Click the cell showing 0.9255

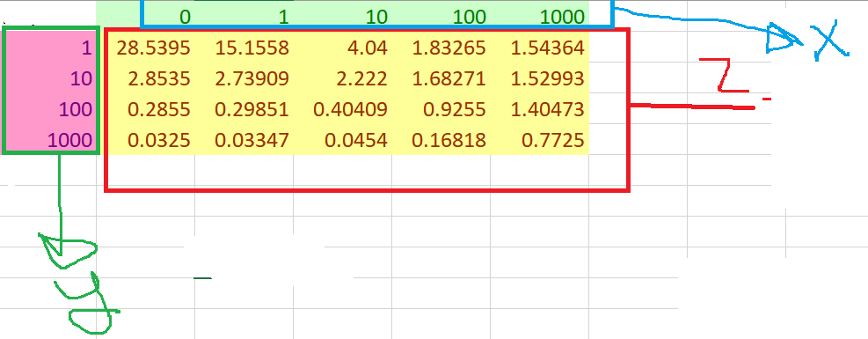(441, 109)
